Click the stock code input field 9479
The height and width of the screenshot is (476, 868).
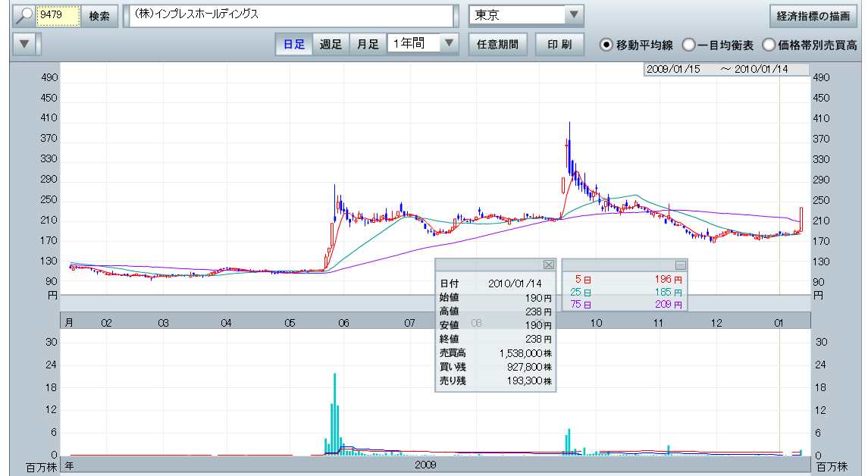[58, 15]
